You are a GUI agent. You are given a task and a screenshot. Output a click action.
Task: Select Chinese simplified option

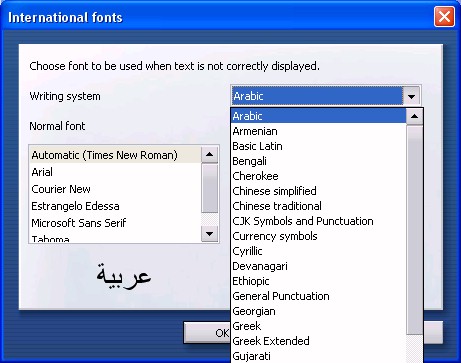[319, 191]
